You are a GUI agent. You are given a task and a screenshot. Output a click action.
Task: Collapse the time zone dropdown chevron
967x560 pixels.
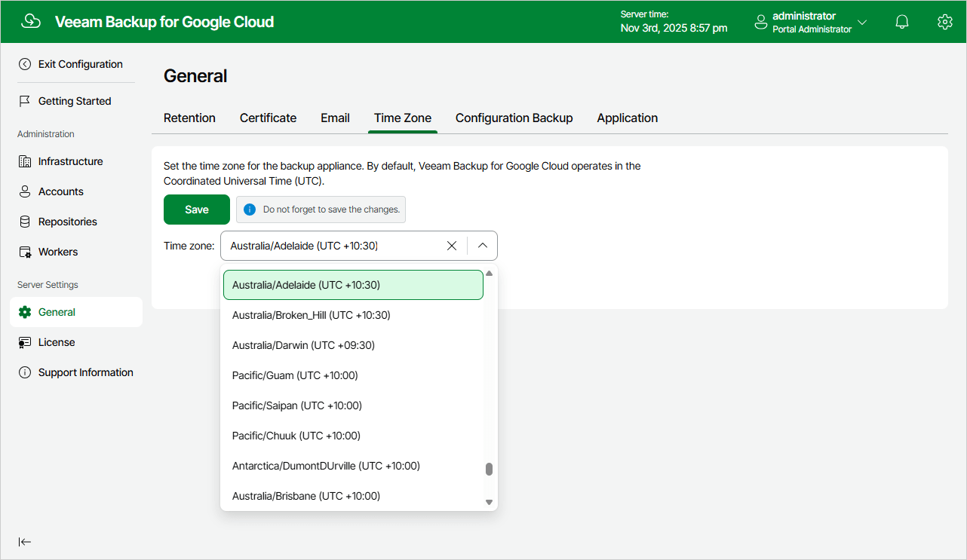point(482,245)
